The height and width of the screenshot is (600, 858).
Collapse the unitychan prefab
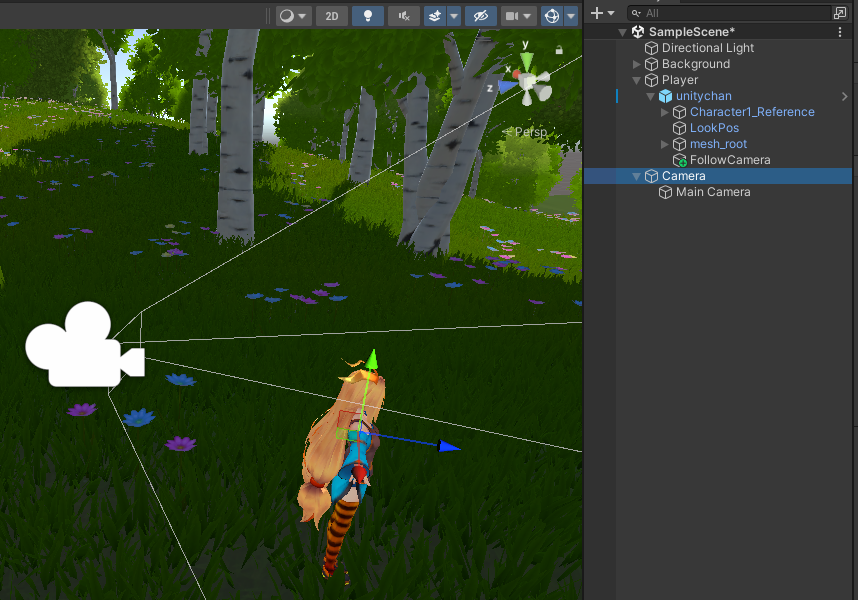click(651, 96)
